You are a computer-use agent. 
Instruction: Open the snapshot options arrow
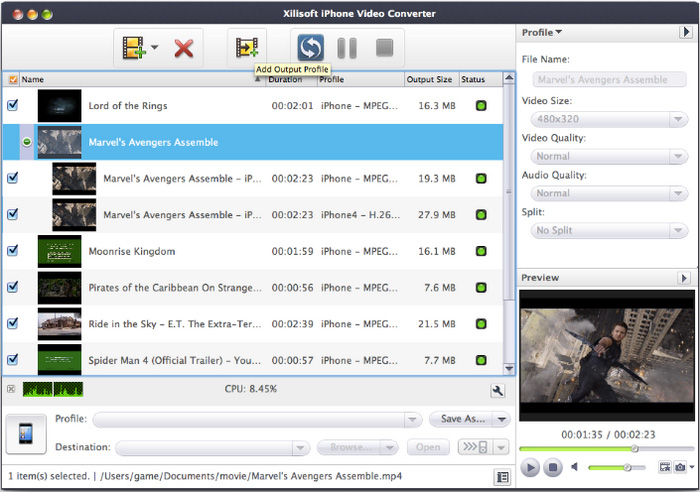pos(692,467)
